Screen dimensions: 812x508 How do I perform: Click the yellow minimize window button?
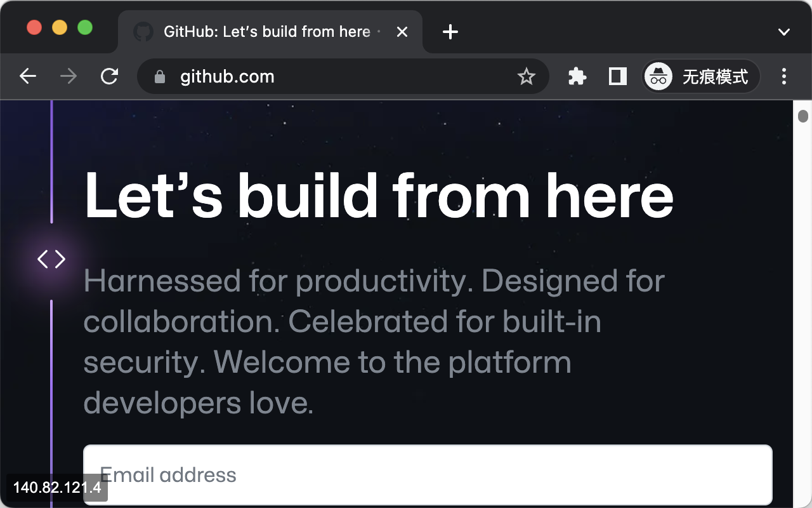[x=60, y=28]
